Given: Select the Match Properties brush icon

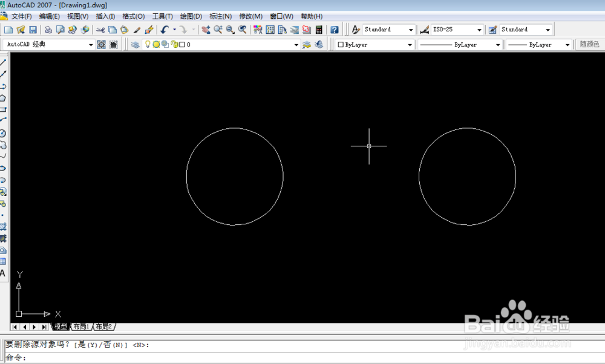Looking at the screenshot, I should [137, 30].
